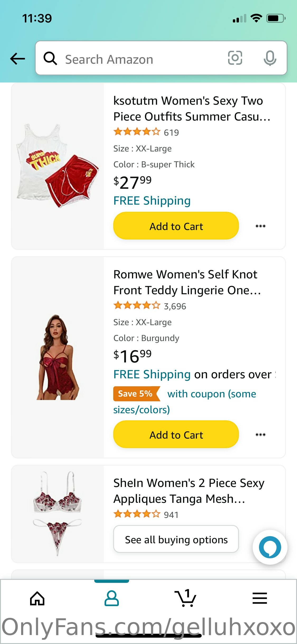The width and height of the screenshot is (297, 644).
Task: Open the hamburger menu tab
Action: coord(260,598)
